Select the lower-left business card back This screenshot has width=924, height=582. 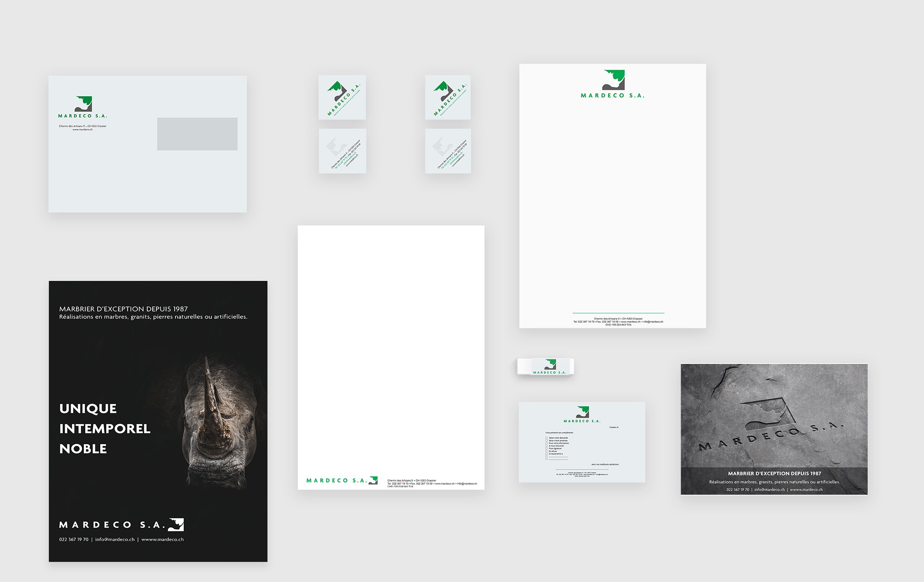(342, 151)
